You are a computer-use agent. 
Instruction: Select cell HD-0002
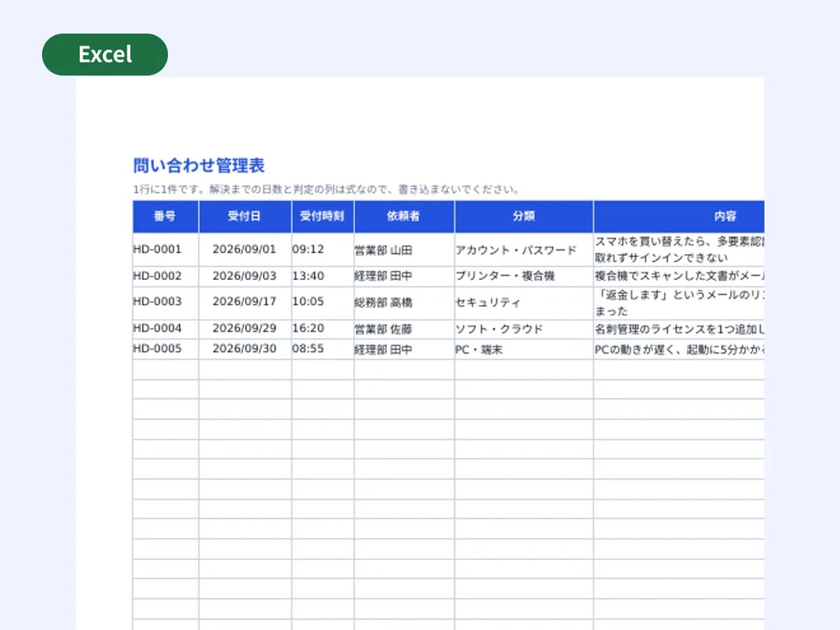pyautogui.click(x=165, y=276)
